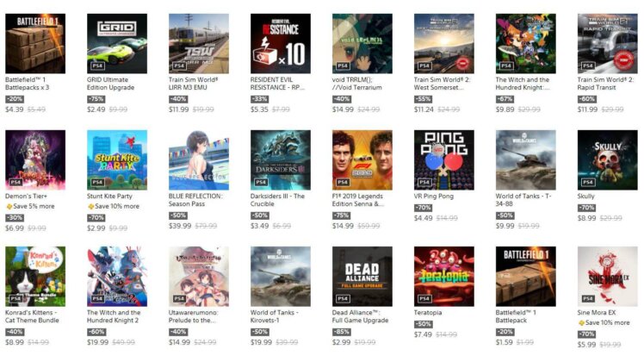This screenshot has width=644, height=362.
Task: Click the World of Tanks - Kirovets-1 title
Action: [275, 316]
